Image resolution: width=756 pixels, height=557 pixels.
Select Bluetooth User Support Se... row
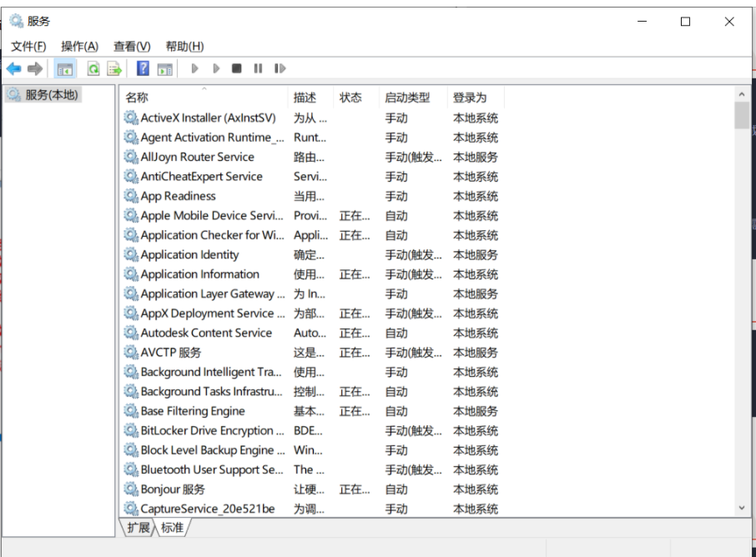click(311, 469)
